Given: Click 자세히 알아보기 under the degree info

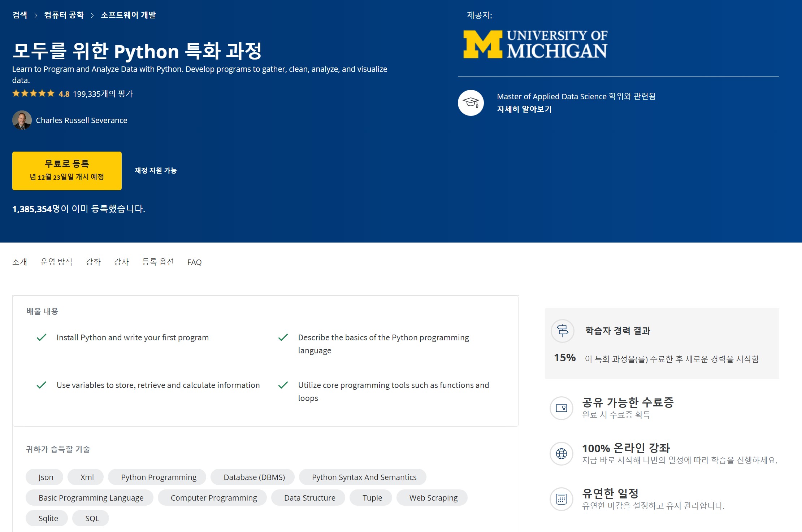Looking at the screenshot, I should pos(524,109).
